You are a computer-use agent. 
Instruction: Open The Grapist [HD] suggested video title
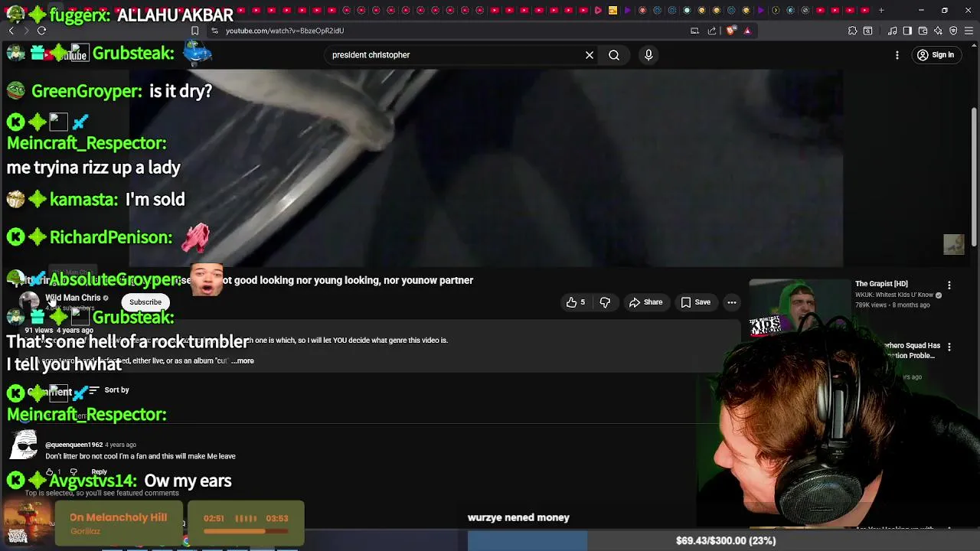[881, 284]
